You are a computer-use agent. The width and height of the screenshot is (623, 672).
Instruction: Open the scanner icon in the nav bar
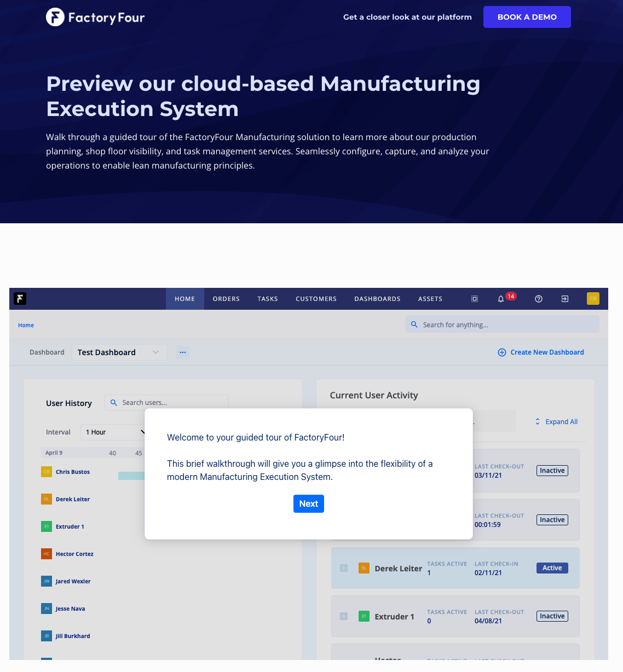[475, 299]
